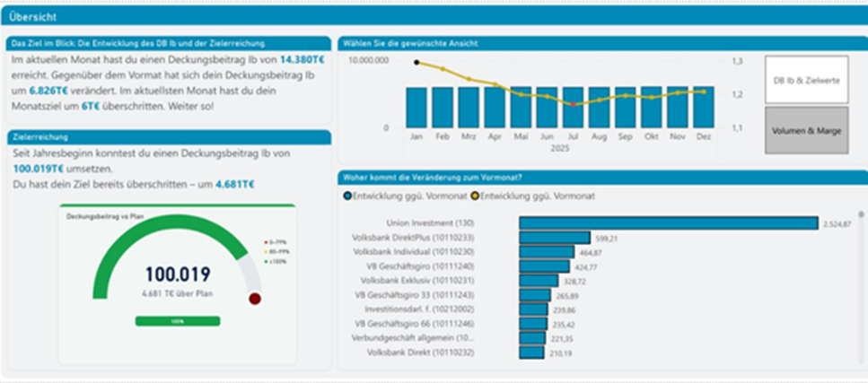Select the Union Investment (130) bar
The height and width of the screenshot is (383, 868).
[x=668, y=223]
